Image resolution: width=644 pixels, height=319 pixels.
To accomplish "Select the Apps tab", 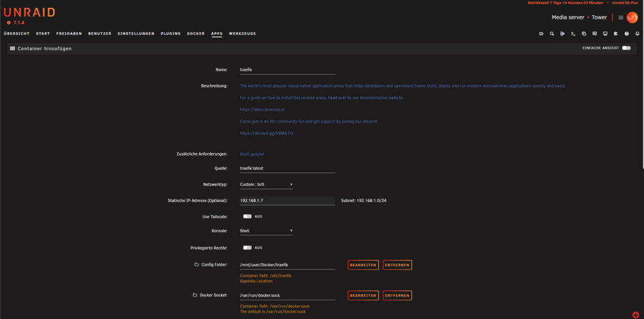I will [x=216, y=33].
